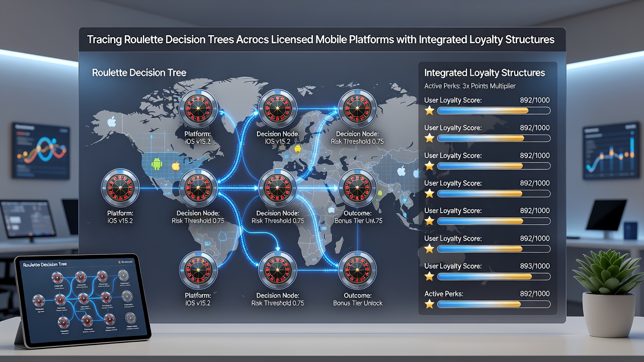Click 'Integrated Loyalty Structures' heading

pos(485,73)
